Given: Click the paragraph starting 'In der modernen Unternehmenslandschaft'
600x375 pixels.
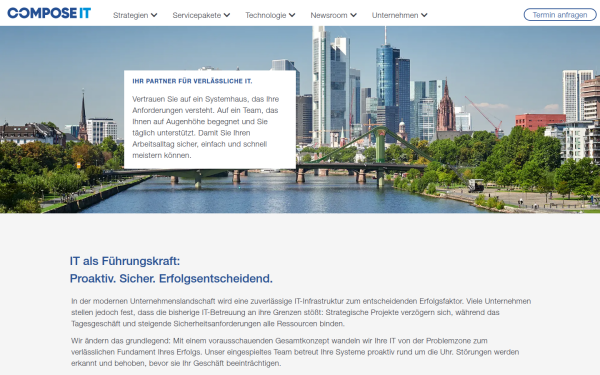Looking at the screenshot, I should pyautogui.click(x=301, y=312).
